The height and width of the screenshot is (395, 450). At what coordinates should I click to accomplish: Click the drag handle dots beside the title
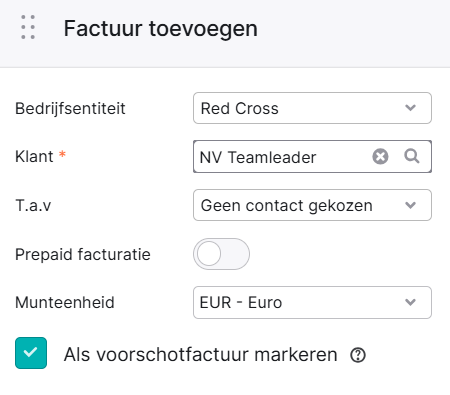[x=28, y=27]
